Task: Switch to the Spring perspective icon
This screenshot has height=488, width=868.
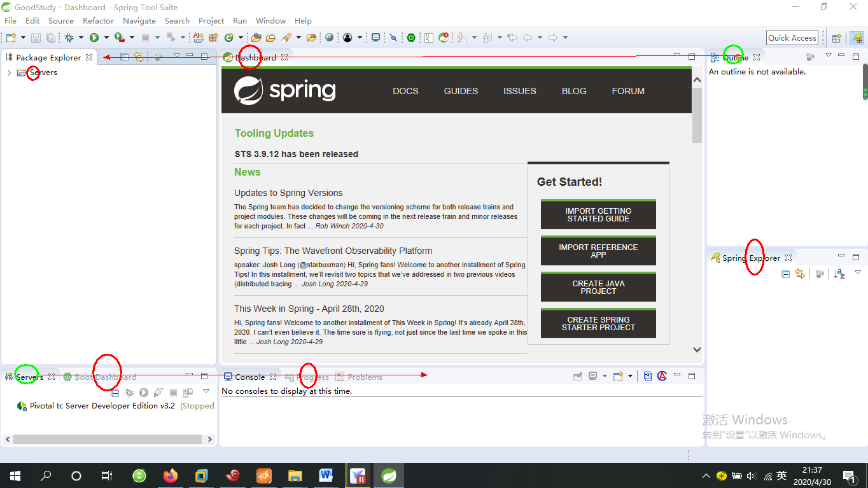Action: (x=857, y=38)
